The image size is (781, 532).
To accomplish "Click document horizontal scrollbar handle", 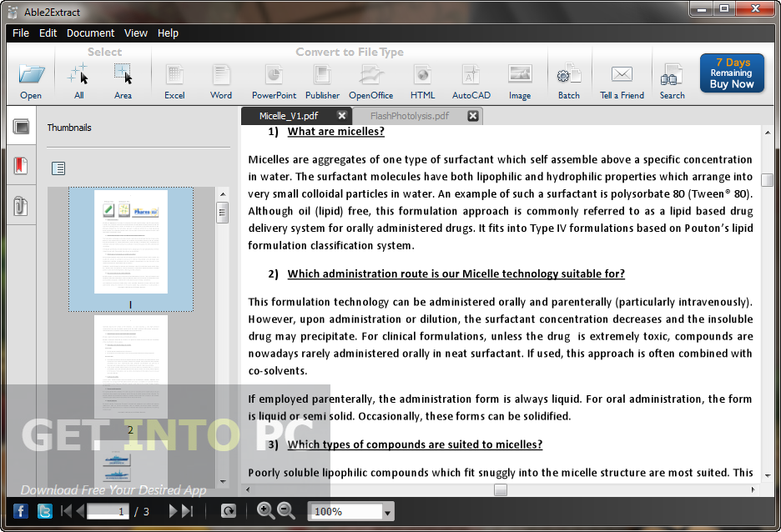I will pos(501,489).
